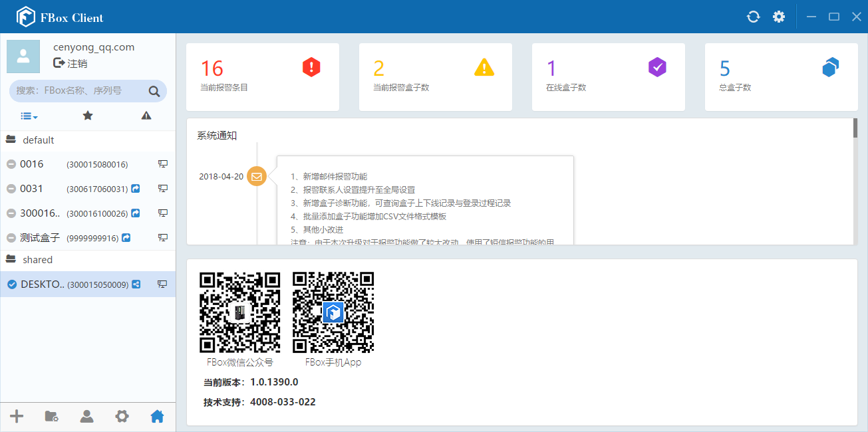The image size is (868, 432).
Task: Click the FBox微信公众号 QR code
Action: pos(240,312)
